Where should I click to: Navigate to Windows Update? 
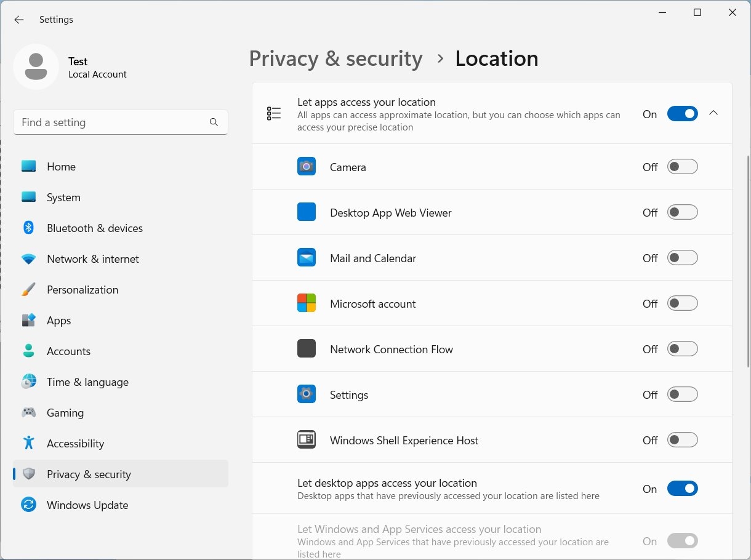click(121, 505)
